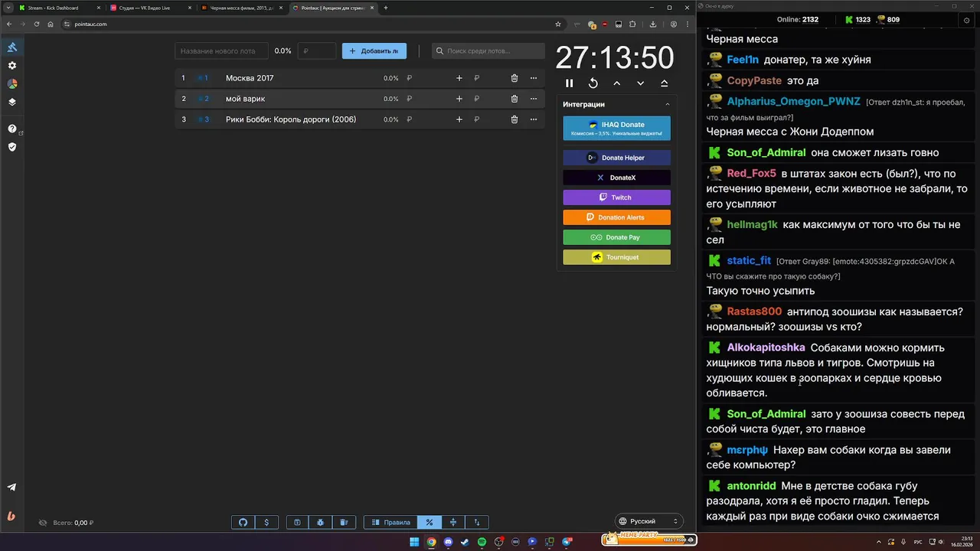The height and width of the screenshot is (551, 980).
Task: Click the Рики Бобби: Король дороги lot name
Action: pos(291,119)
